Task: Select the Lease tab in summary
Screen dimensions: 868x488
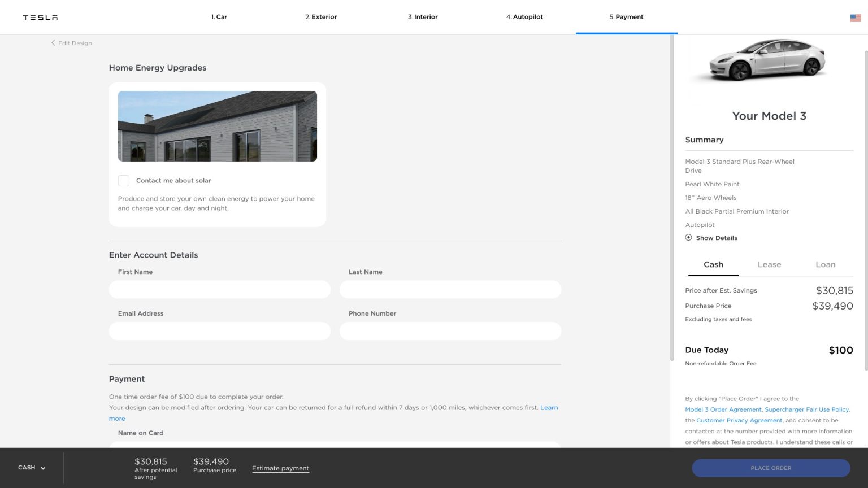Action: point(769,265)
